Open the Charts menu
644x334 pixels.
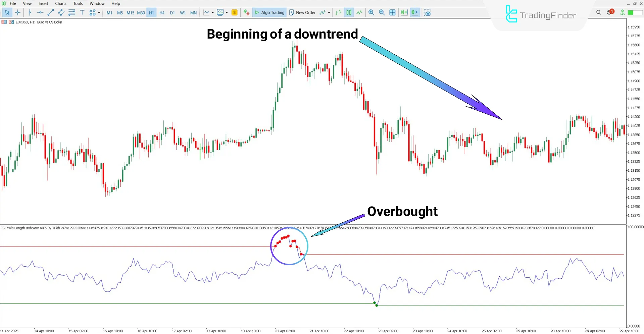click(60, 3)
